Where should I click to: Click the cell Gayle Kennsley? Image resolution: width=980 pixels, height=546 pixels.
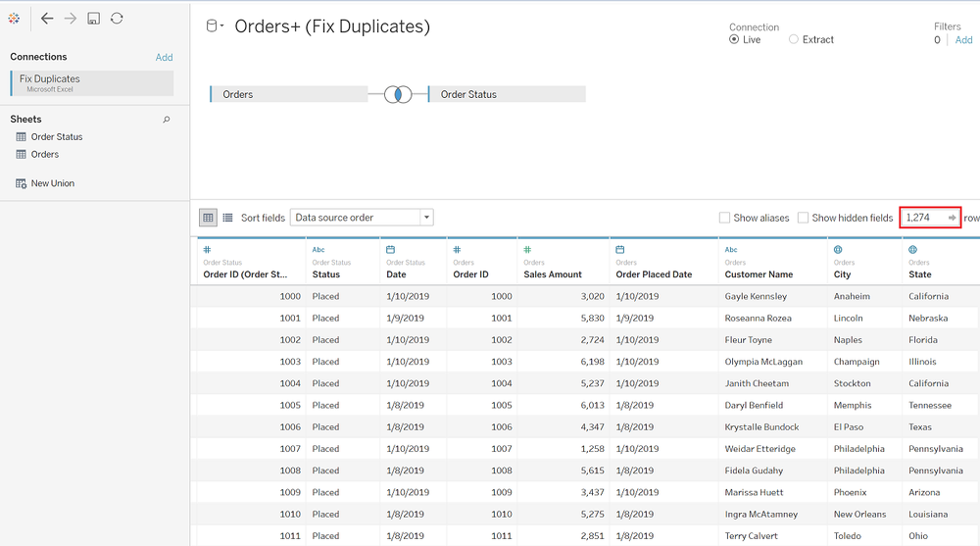(x=756, y=296)
